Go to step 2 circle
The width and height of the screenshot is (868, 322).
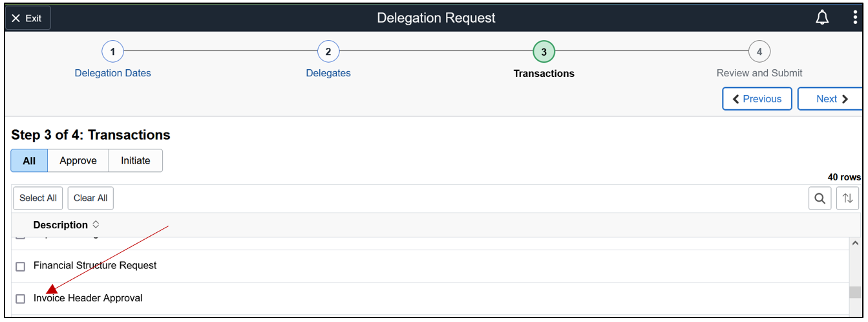[x=328, y=52]
